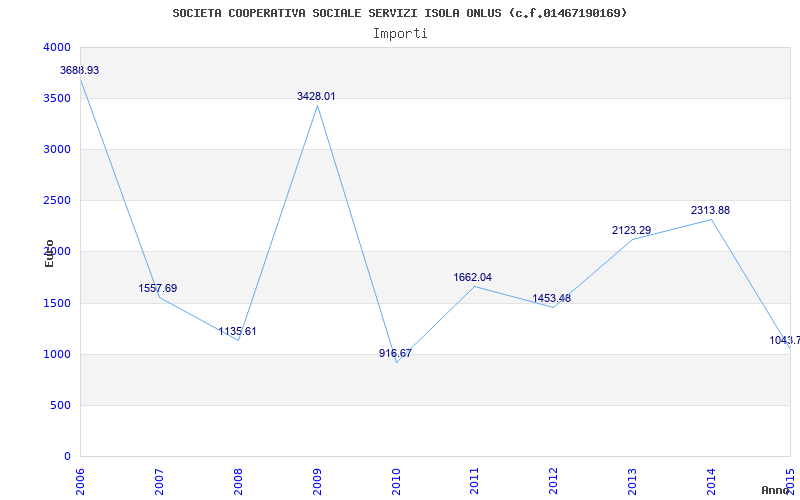Viewport: 800px width, 500px height.
Task: Select the data label 916.67
Action: pyautogui.click(x=395, y=353)
